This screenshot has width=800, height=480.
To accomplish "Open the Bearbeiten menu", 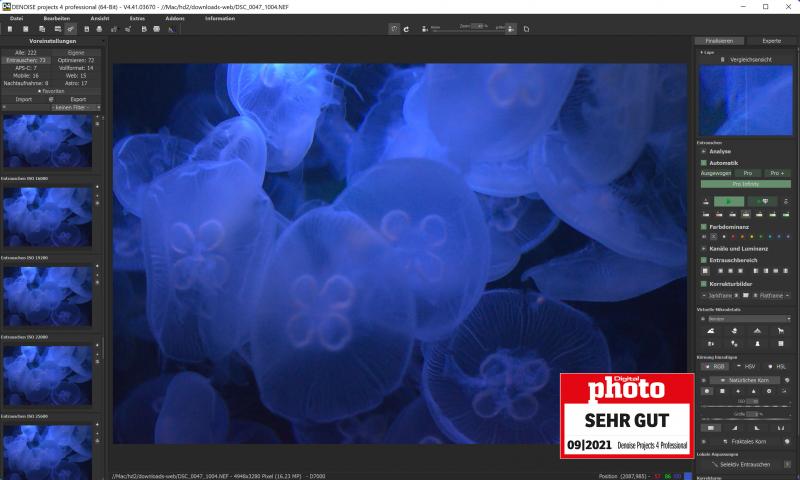I will 56,18.
